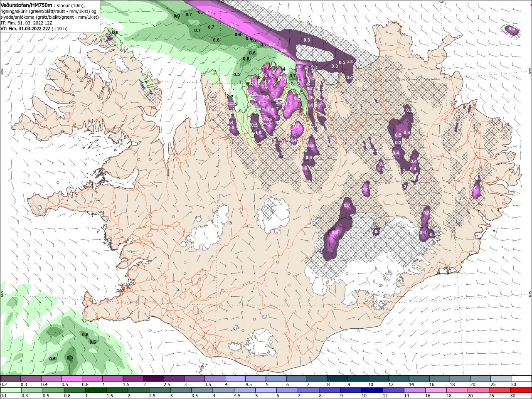Click the '15W' longitude label
Screen dimensions: 532x399
441,2
